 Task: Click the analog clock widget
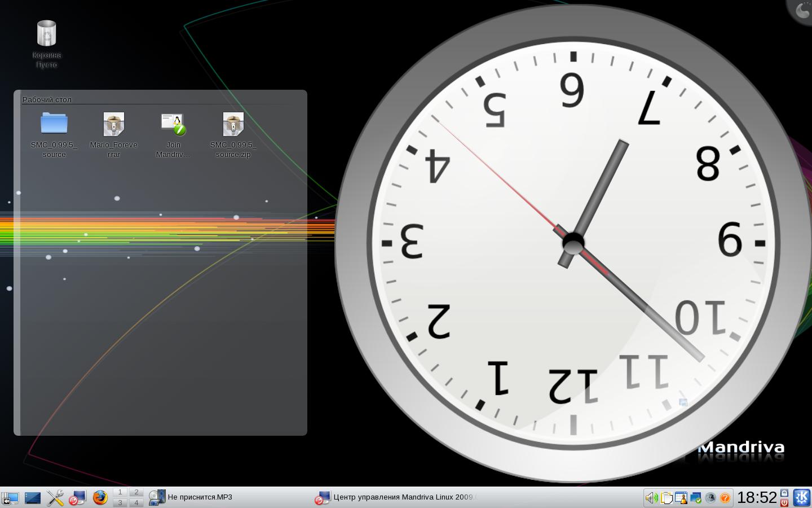point(573,243)
